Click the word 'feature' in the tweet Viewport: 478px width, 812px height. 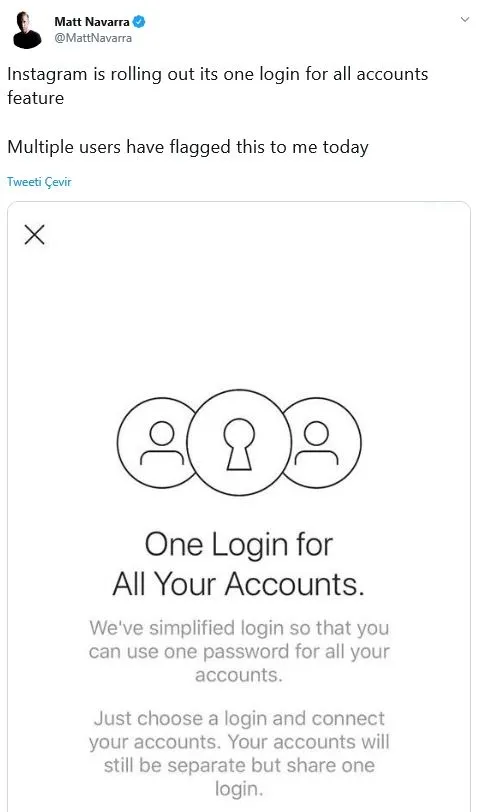pos(36,98)
